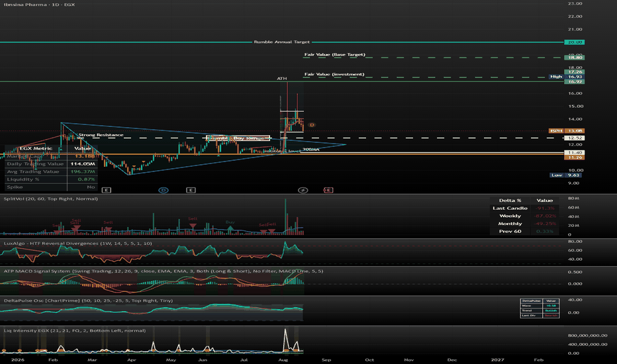Click the 11.40 white price tag

[x=574, y=152]
